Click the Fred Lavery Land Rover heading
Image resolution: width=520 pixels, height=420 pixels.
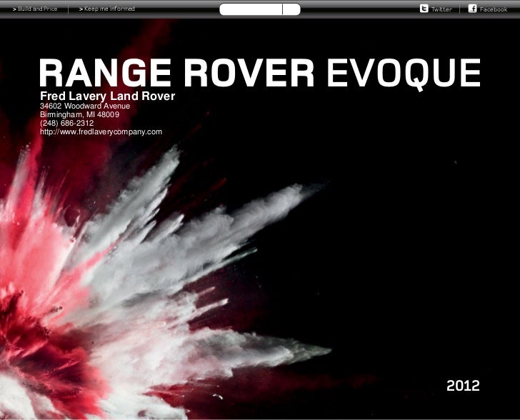click(x=107, y=96)
